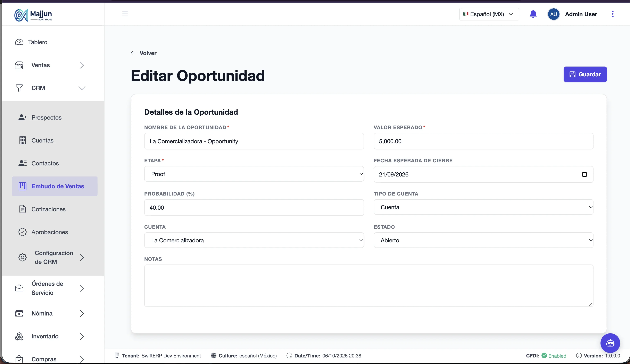Image resolution: width=630 pixels, height=364 pixels.
Task: Click the Valor Esperado field
Action: (483, 141)
